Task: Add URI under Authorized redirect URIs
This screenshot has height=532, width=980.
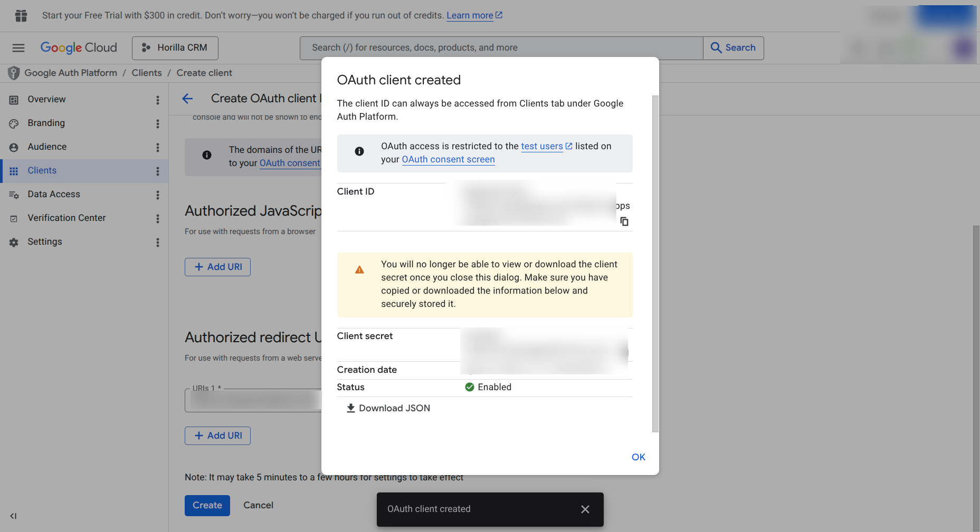Action: tap(217, 436)
